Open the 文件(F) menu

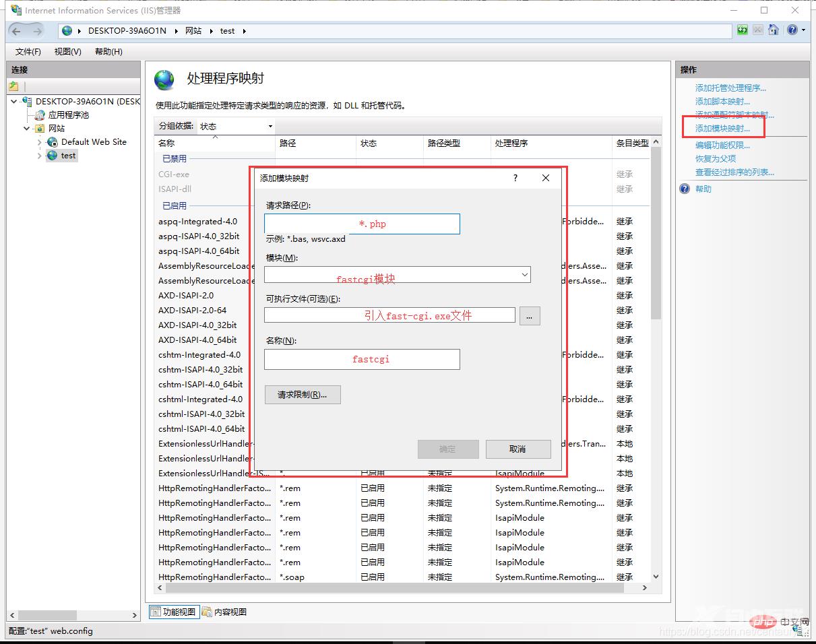tap(28, 52)
